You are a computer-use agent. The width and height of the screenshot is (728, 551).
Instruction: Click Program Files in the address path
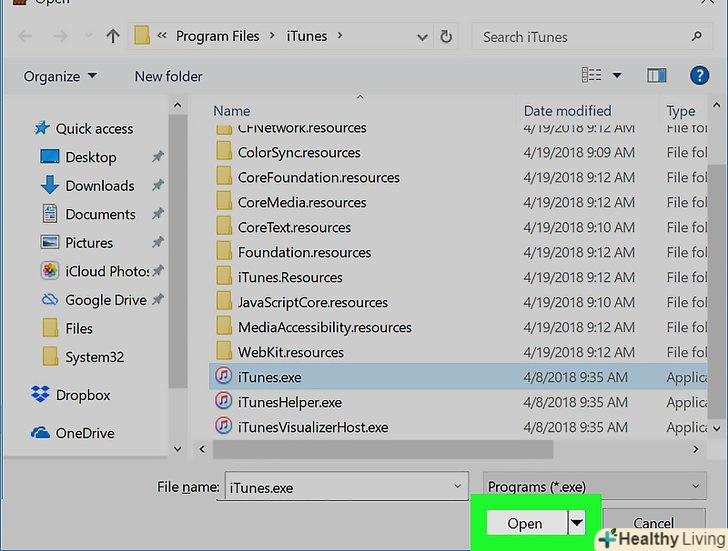click(x=217, y=36)
